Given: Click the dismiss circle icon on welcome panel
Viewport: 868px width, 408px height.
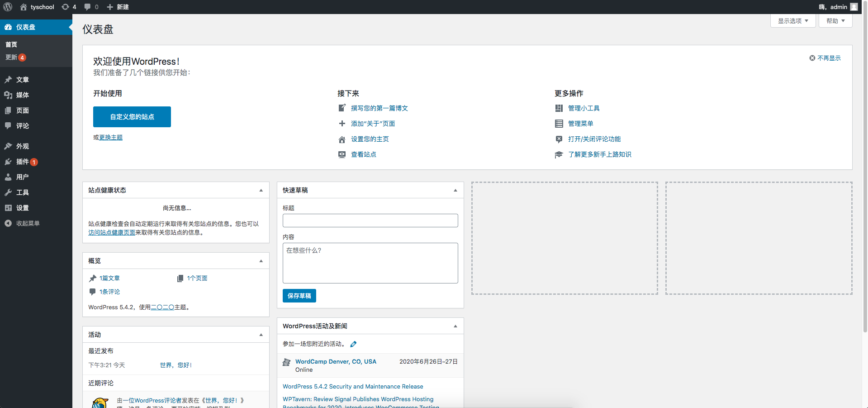Looking at the screenshot, I should pyautogui.click(x=812, y=58).
